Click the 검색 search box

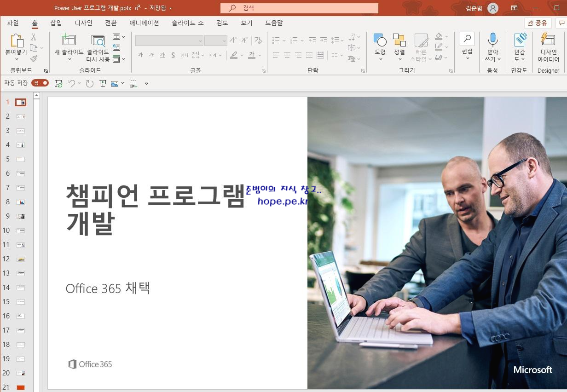tap(299, 8)
